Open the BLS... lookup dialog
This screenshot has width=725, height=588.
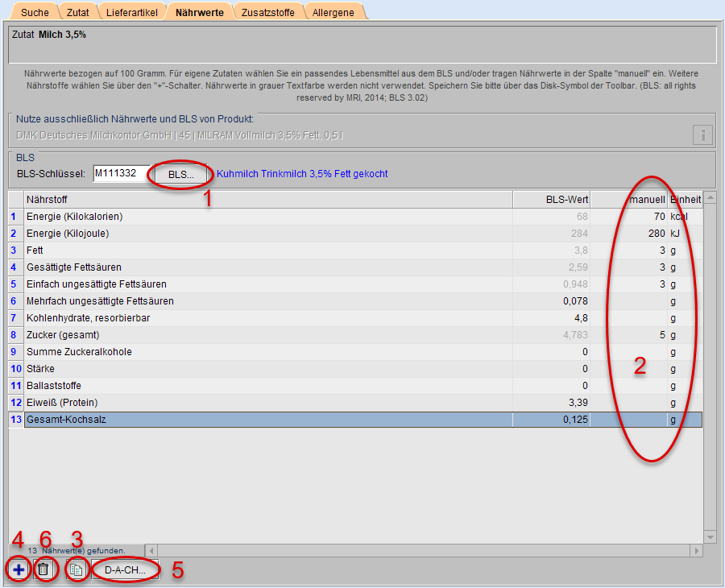[x=181, y=174]
